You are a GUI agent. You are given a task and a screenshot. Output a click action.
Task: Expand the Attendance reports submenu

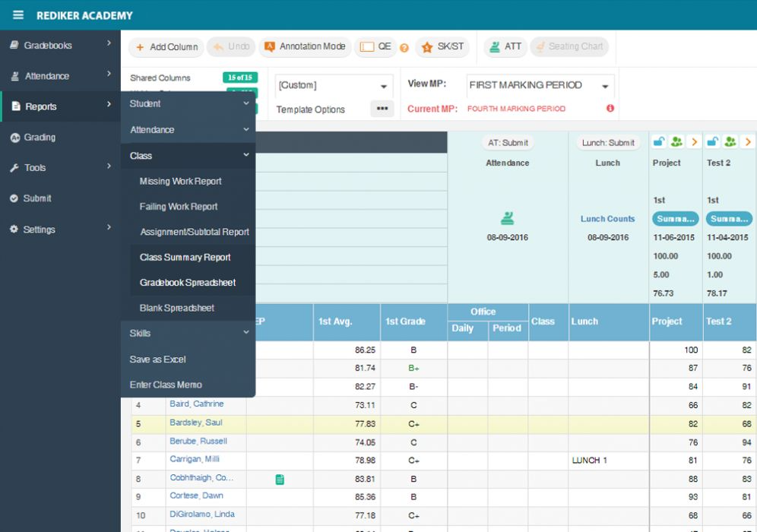click(188, 129)
